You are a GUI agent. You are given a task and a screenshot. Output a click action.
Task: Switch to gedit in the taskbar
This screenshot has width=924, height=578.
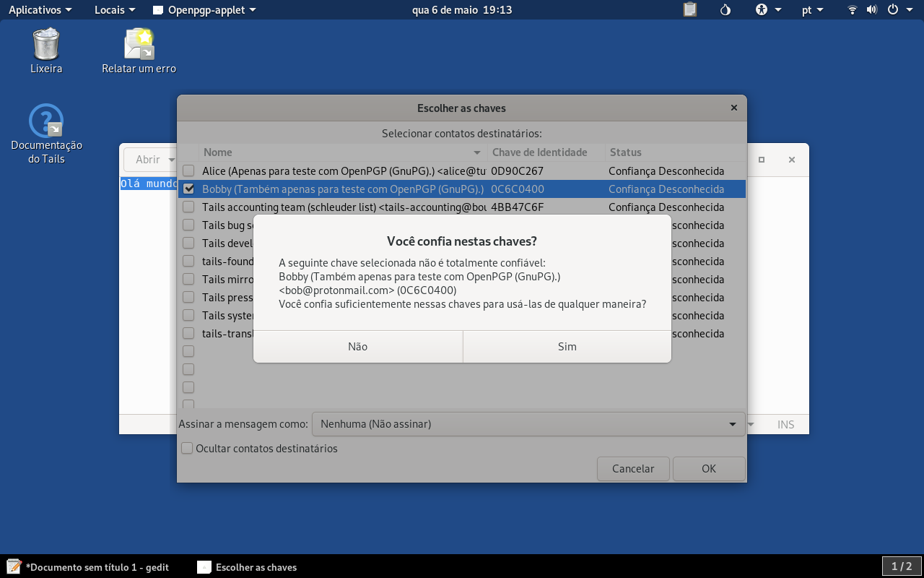[88, 567]
